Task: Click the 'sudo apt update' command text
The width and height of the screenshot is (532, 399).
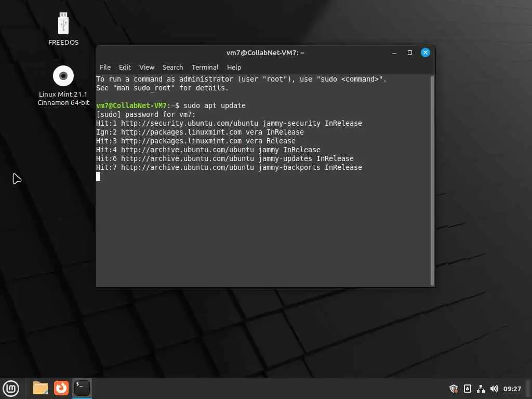Action: 215,105
